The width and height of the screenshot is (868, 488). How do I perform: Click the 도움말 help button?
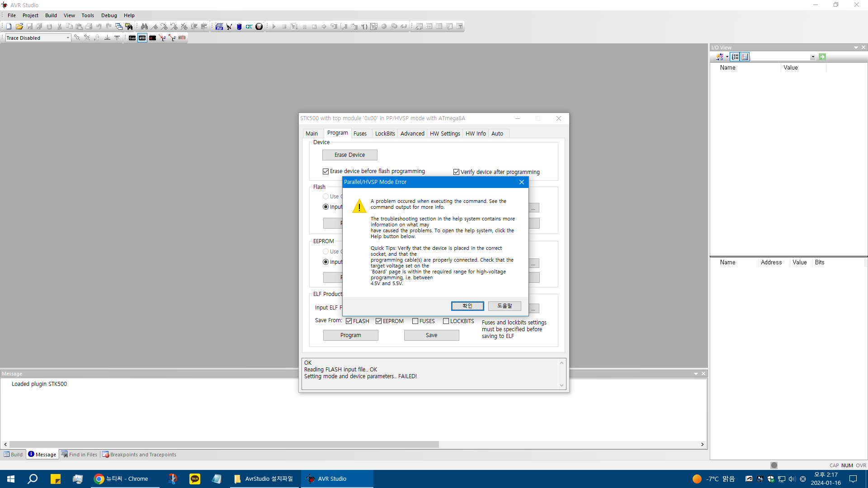click(x=505, y=306)
